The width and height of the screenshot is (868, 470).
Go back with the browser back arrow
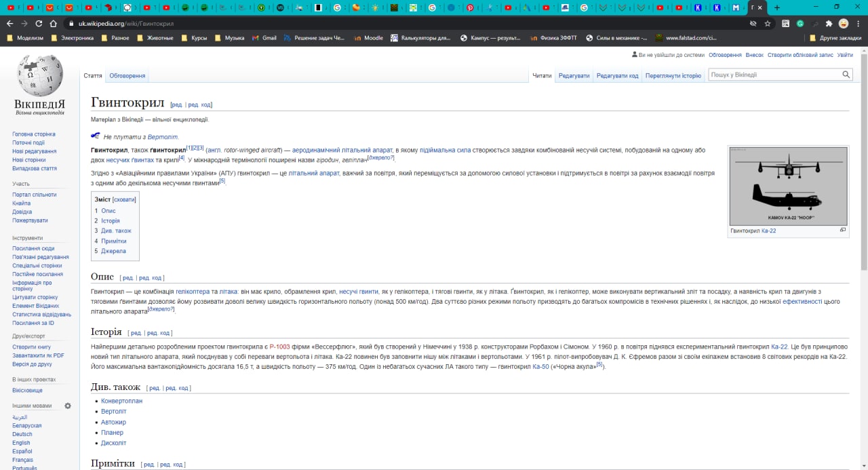coord(9,23)
